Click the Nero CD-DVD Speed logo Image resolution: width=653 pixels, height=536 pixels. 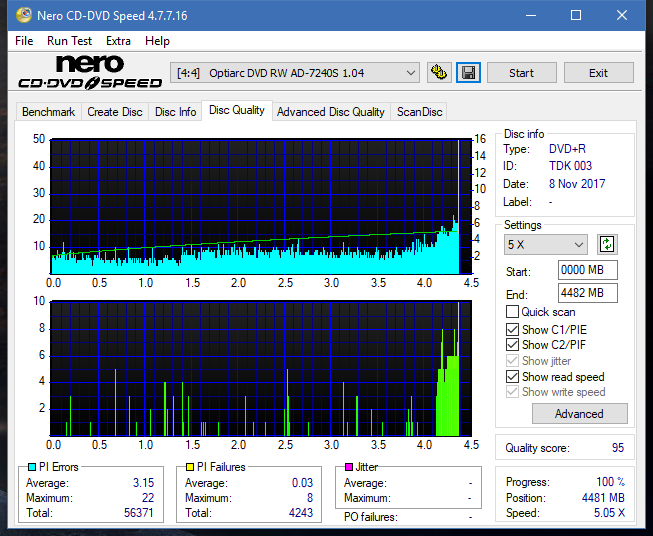(x=90, y=72)
